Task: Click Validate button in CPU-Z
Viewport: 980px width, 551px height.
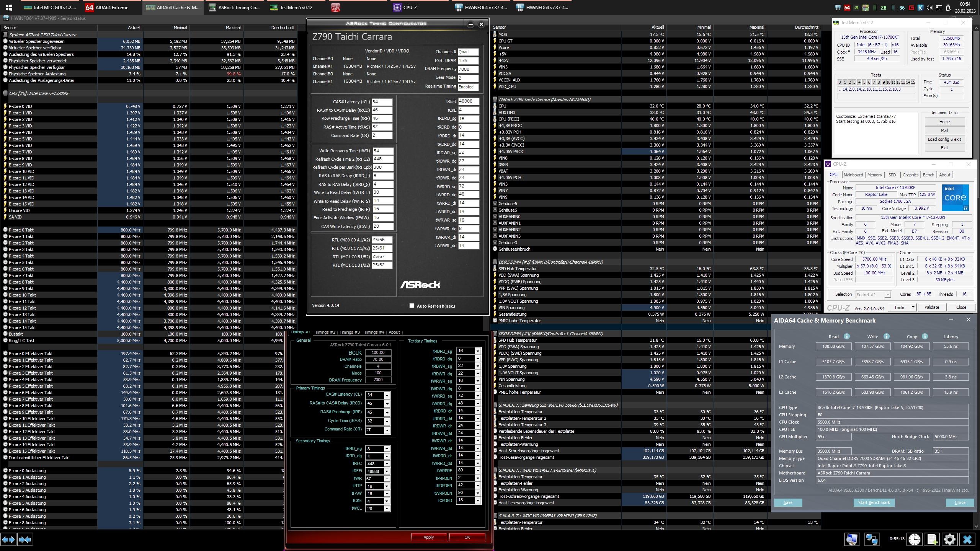Action: click(931, 307)
